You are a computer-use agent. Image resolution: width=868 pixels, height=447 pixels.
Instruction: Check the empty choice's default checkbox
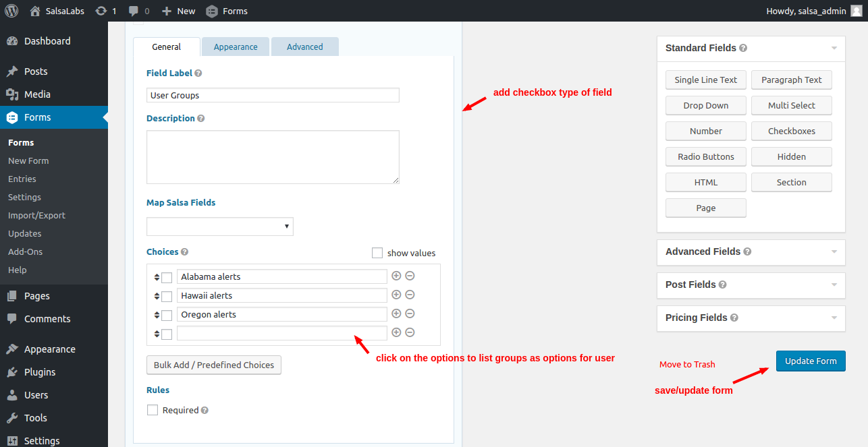click(x=167, y=334)
